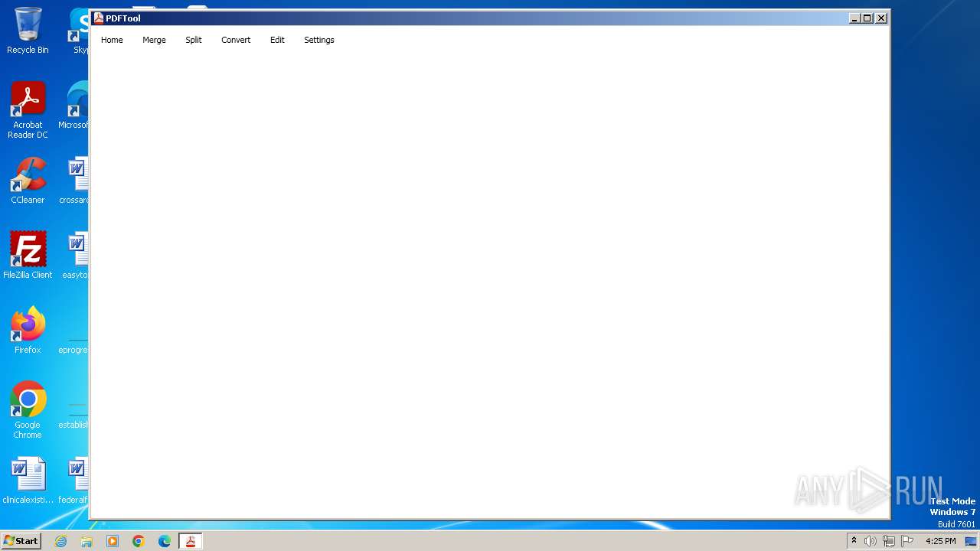Click the Start button
Viewport: 980px width, 551px height.
(x=21, y=540)
